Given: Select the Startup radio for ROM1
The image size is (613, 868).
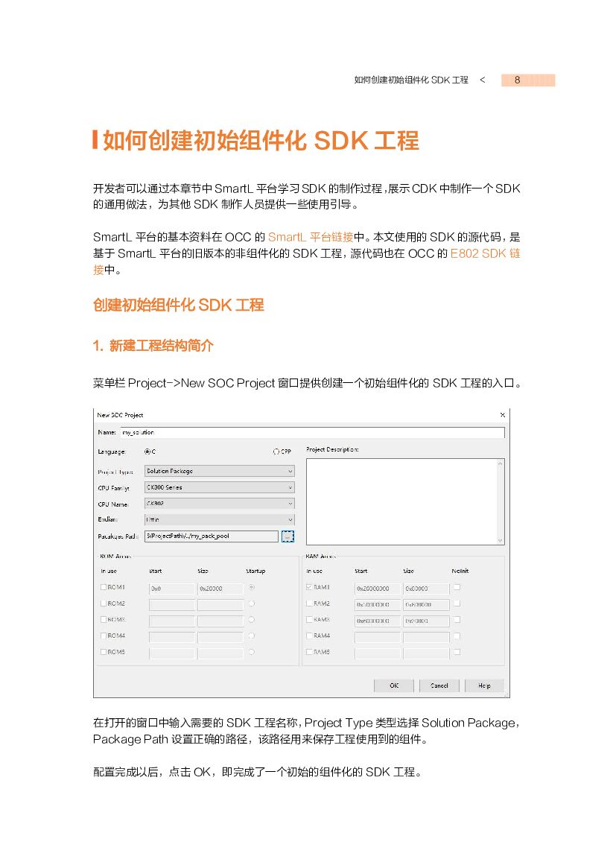Looking at the screenshot, I should click(251, 588).
